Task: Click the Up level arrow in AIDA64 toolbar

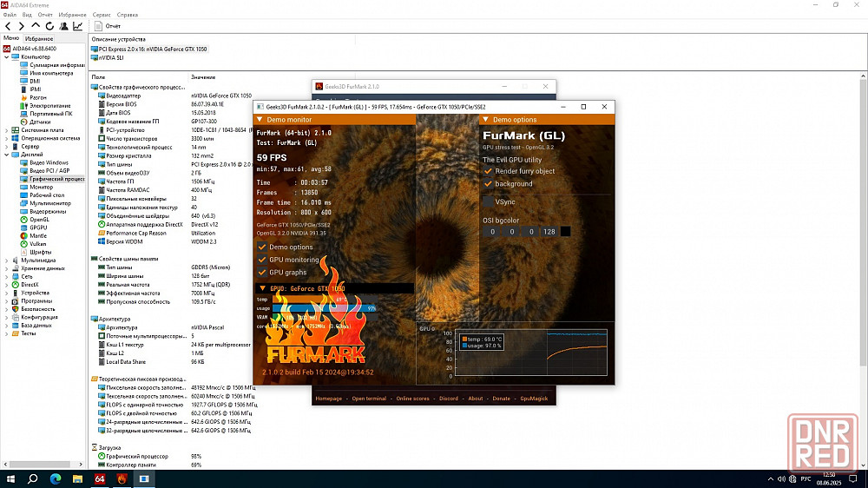Action: pyautogui.click(x=36, y=26)
